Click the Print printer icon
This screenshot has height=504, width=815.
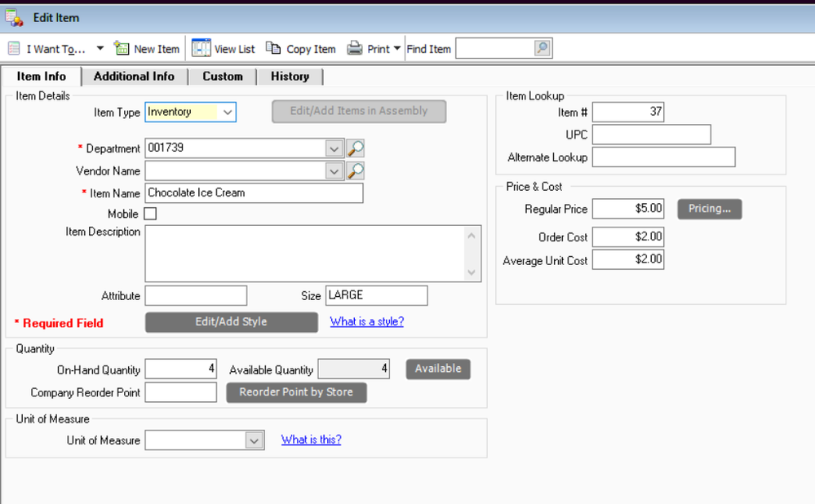[355, 48]
